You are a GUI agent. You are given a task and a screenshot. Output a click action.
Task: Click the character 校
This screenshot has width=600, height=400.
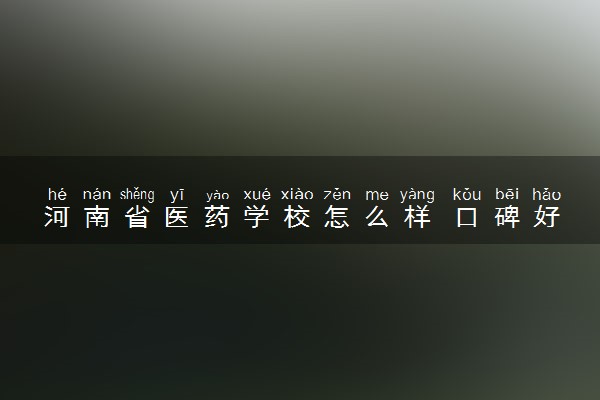click(x=297, y=217)
